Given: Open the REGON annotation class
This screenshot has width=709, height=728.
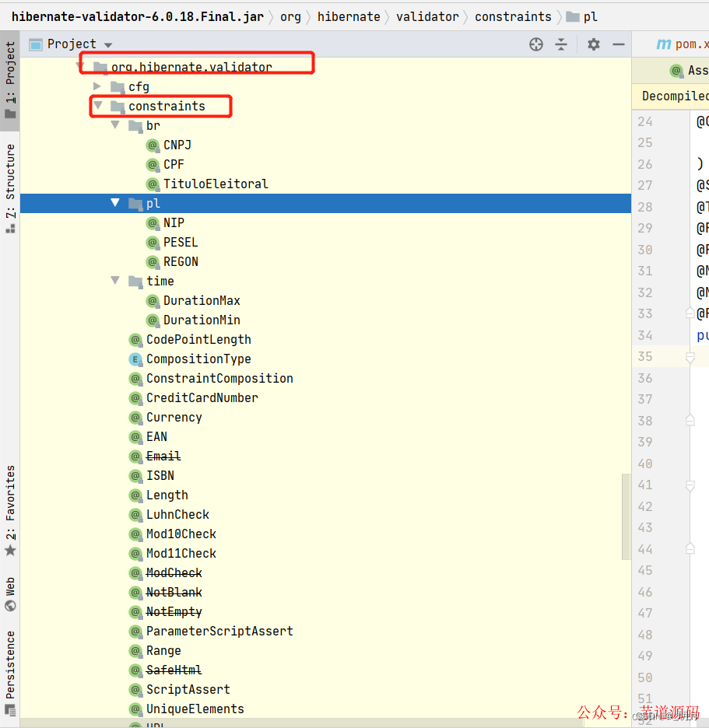Looking at the screenshot, I should (x=172, y=262).
